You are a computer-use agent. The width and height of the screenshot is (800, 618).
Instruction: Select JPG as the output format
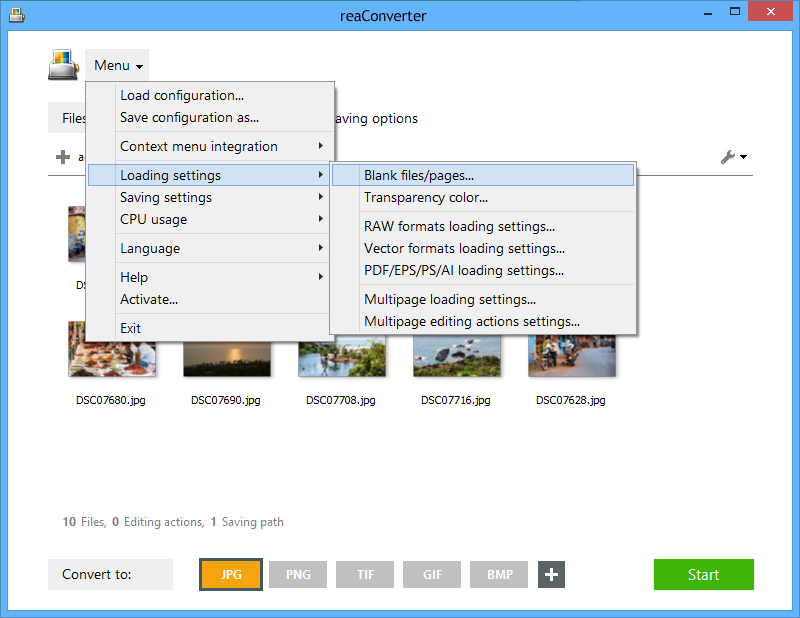click(231, 575)
